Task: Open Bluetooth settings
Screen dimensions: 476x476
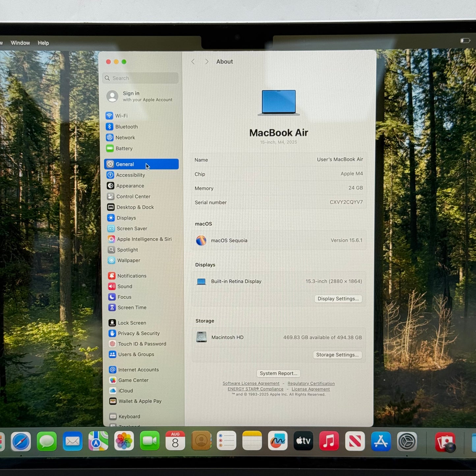Action: pyautogui.click(x=122, y=127)
